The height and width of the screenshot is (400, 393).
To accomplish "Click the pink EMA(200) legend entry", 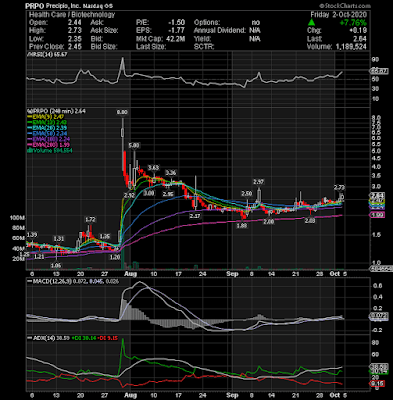I will pyautogui.click(x=48, y=145).
